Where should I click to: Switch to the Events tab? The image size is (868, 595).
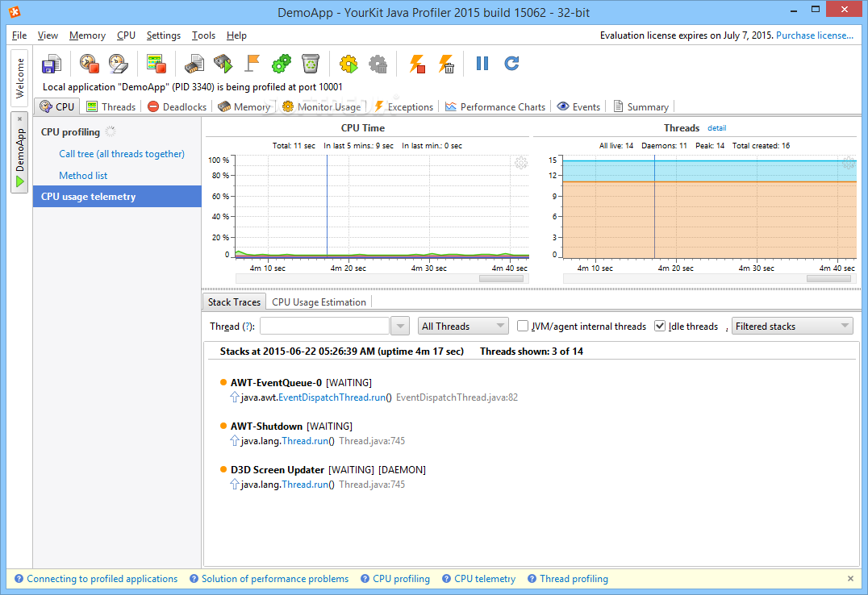(578, 106)
